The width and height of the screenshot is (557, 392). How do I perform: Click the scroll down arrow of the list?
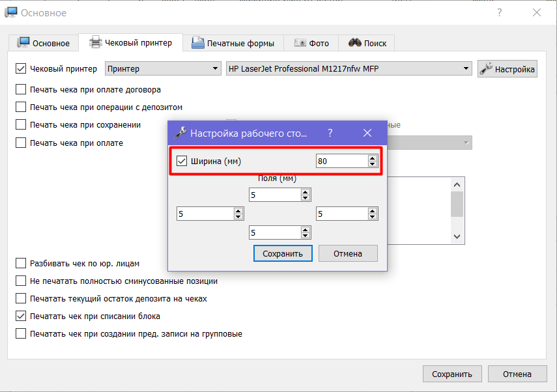click(x=457, y=236)
